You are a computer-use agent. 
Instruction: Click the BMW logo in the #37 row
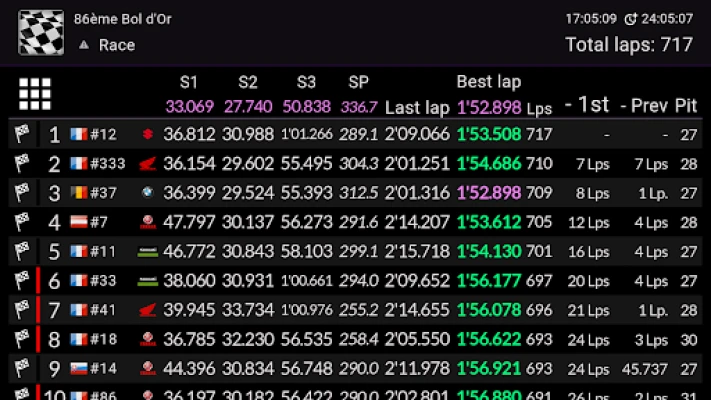tap(147, 193)
